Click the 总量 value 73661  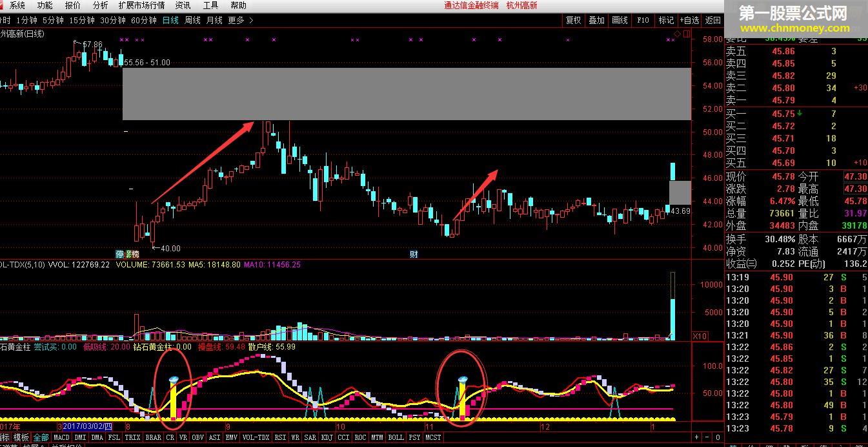(x=781, y=214)
